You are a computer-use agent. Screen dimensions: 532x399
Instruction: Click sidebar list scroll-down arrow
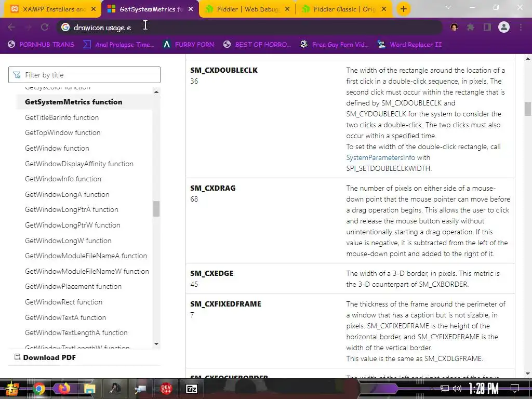point(156,344)
